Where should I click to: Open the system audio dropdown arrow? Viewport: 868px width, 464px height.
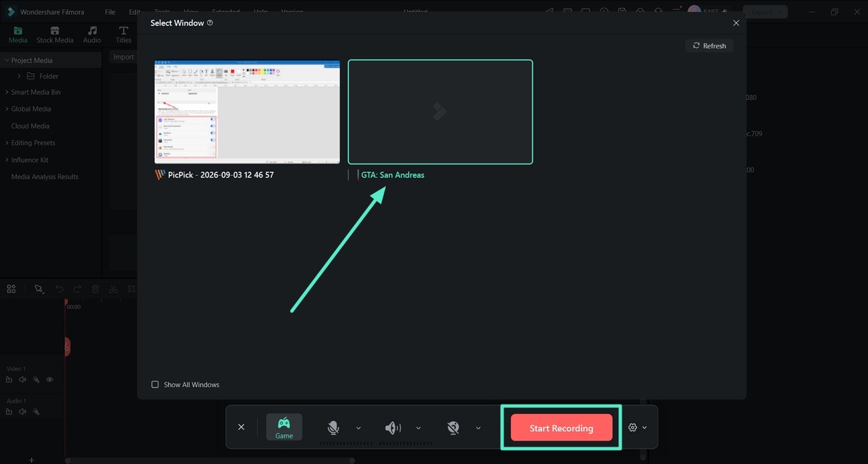pos(419,428)
